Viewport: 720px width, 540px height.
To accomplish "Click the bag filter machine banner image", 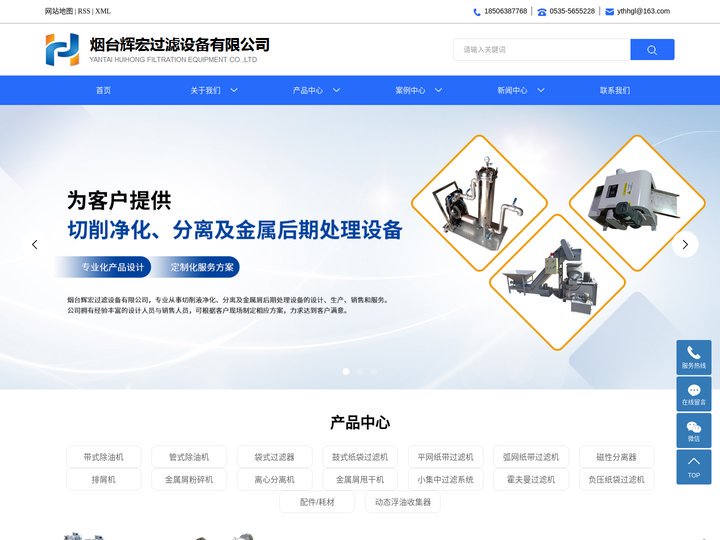I will coord(479,203).
